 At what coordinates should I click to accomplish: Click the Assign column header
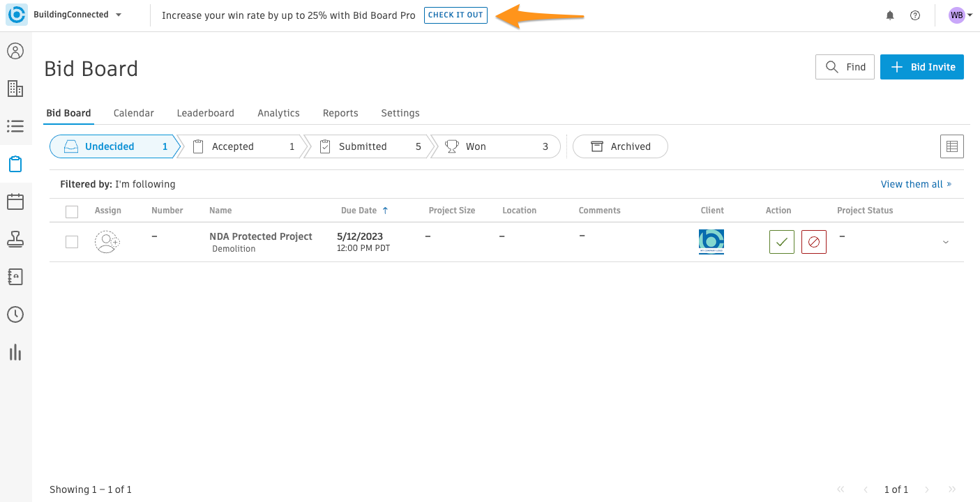[108, 211]
